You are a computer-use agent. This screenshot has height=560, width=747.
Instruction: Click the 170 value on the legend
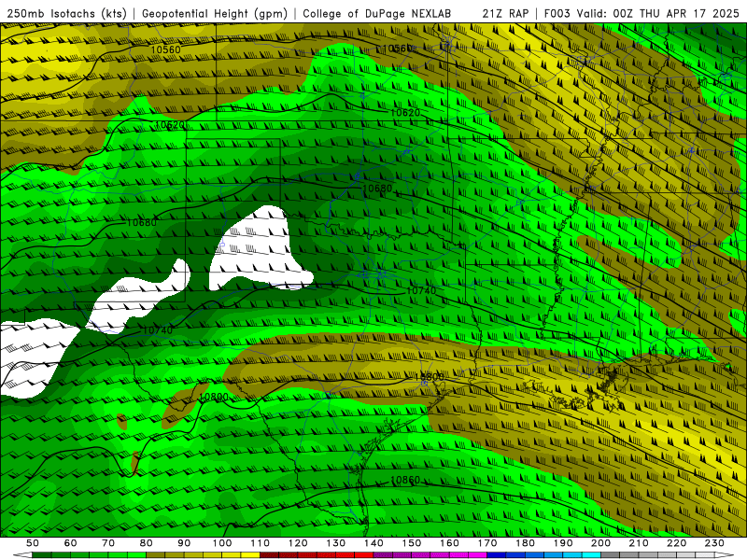click(x=487, y=543)
